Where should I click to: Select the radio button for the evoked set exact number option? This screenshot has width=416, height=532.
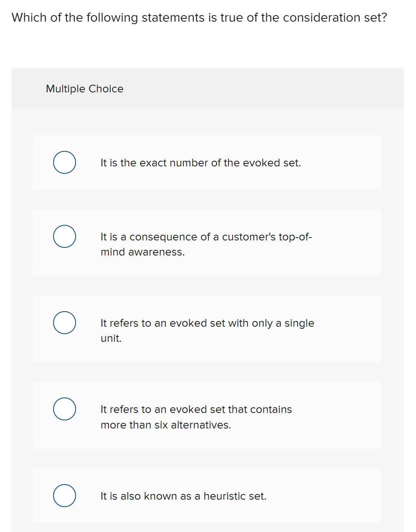coord(64,162)
